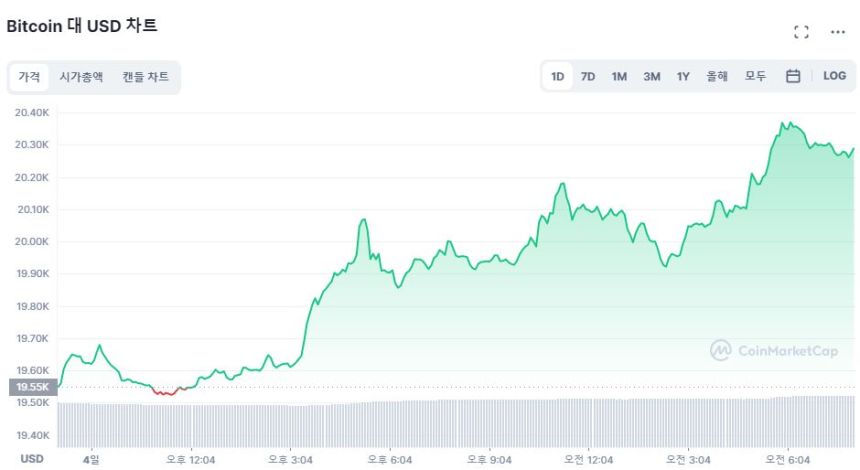This screenshot has width=860, height=470.
Task: Open the calendar date range picker
Action: click(x=793, y=76)
